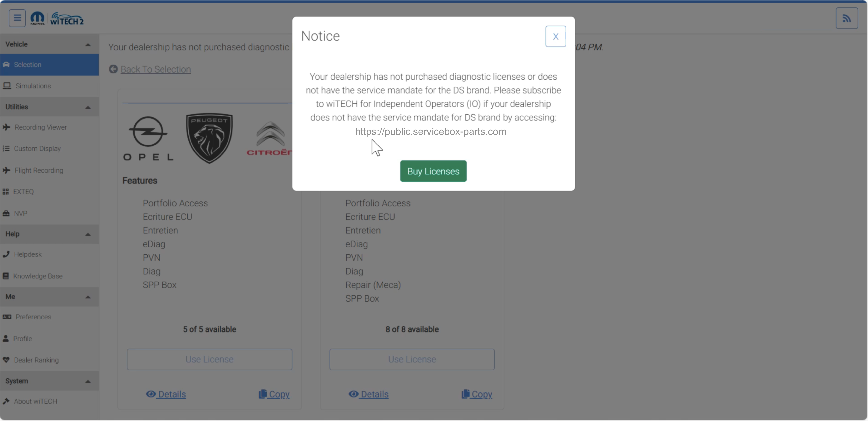Close the Notice dialog with X

(556, 36)
